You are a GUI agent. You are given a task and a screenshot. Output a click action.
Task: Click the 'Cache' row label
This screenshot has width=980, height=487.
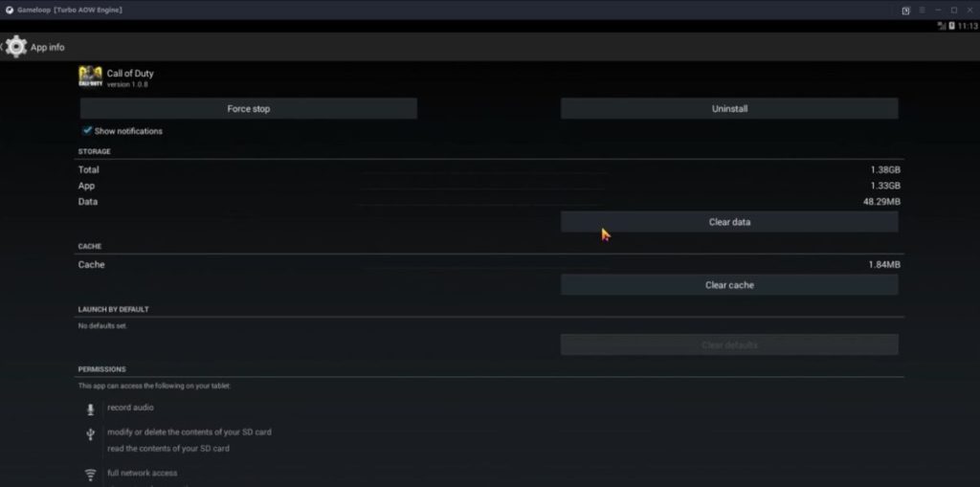point(91,265)
